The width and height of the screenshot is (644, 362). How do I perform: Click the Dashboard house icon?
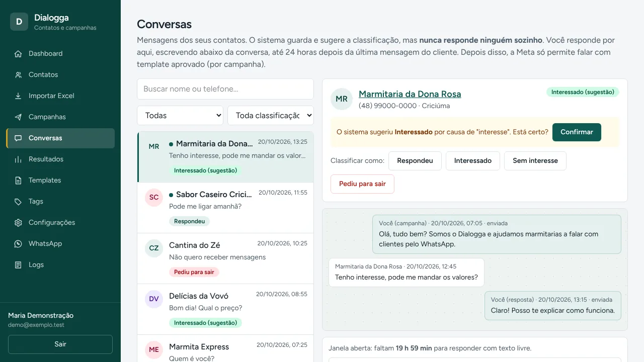click(18, 54)
